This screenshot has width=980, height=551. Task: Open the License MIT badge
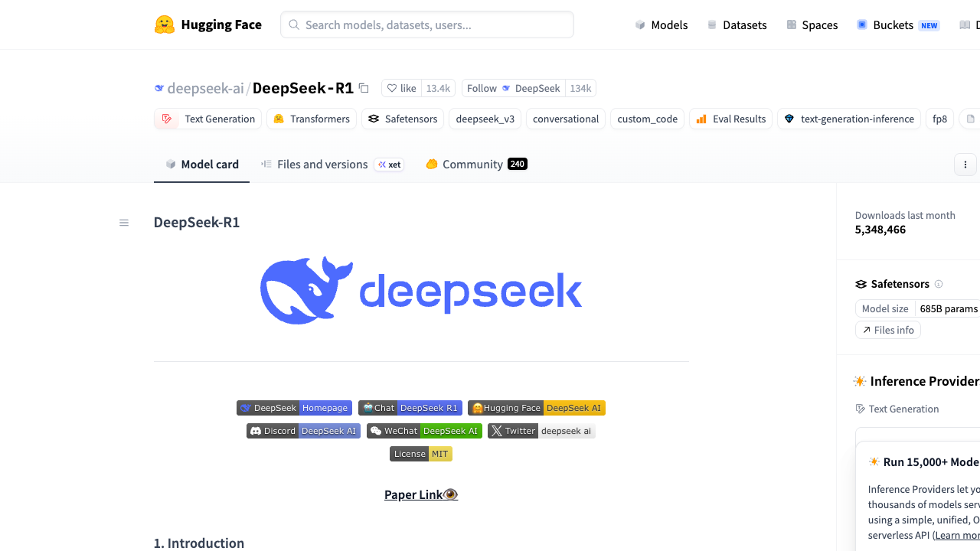coord(421,454)
